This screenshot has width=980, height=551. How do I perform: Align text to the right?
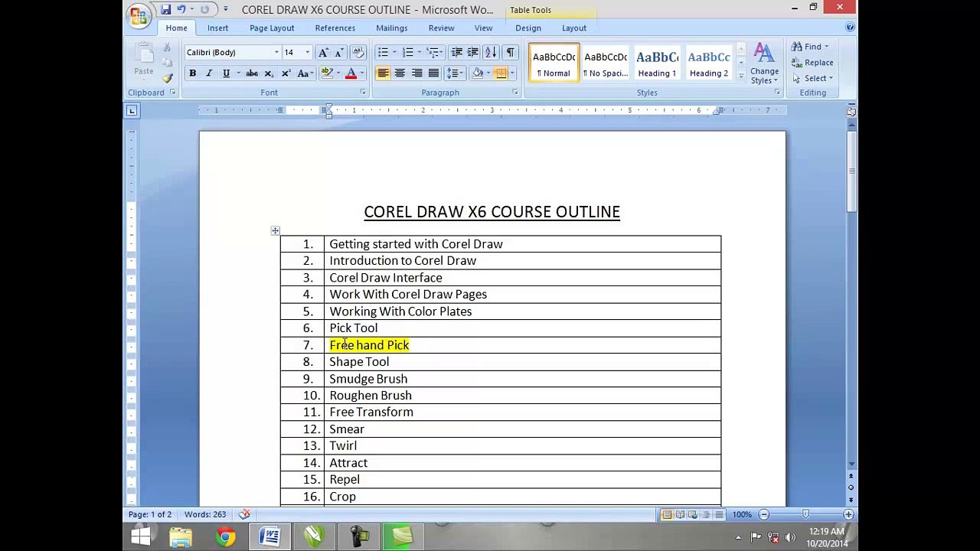coord(416,73)
